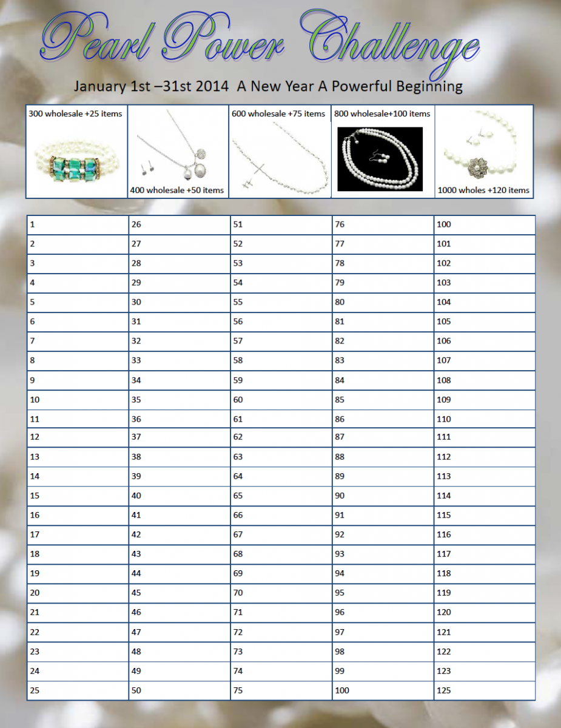Click the entry numbered 117
This screenshot has width=561, height=728.
point(485,554)
